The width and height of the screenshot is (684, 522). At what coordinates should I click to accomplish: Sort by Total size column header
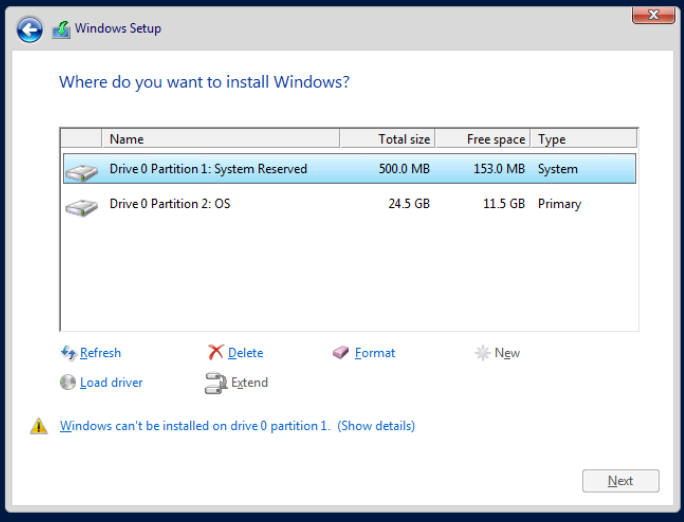click(x=388, y=139)
